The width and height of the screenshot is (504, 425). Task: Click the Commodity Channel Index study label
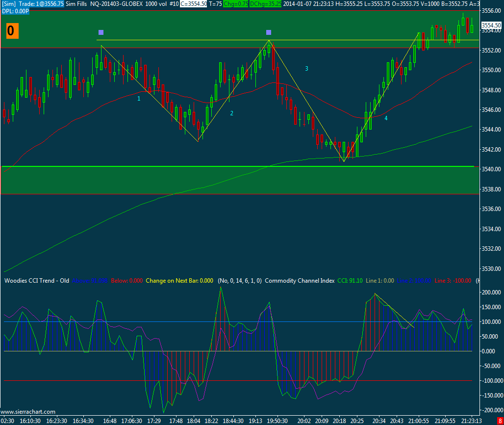click(x=299, y=281)
